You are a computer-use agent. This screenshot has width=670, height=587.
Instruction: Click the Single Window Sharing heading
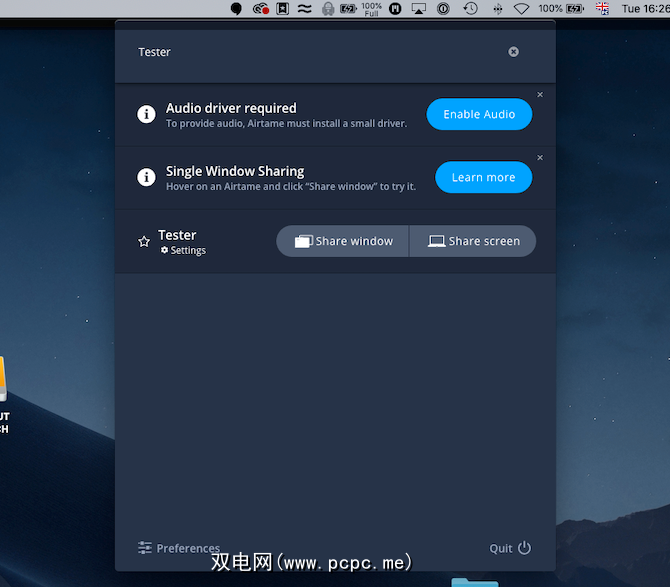235,171
